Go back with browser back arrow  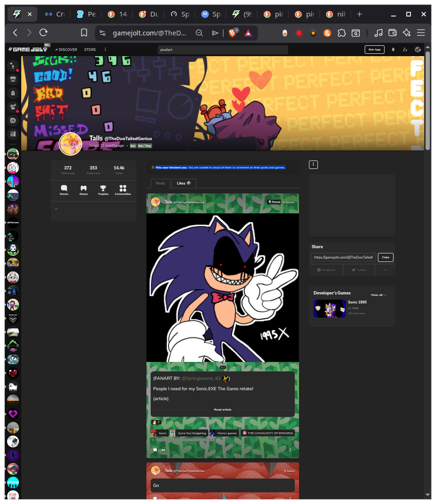15,32
